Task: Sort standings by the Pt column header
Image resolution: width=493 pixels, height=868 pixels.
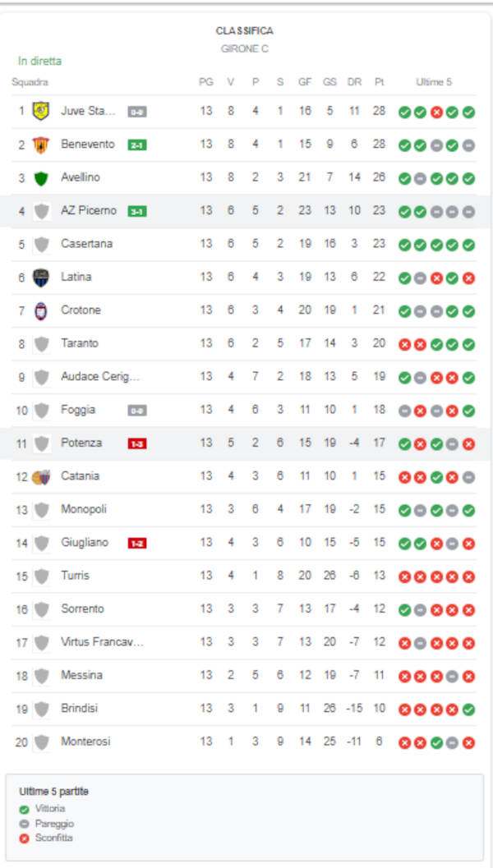Action: coord(379,82)
